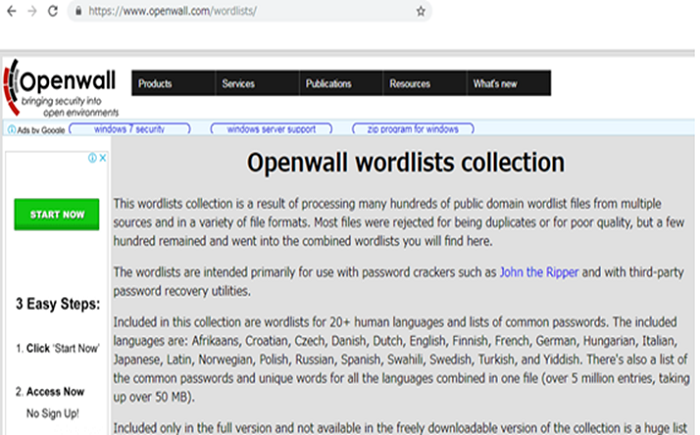Click the 'Ads by Google' label
700x435 pixels.
[x=41, y=130]
